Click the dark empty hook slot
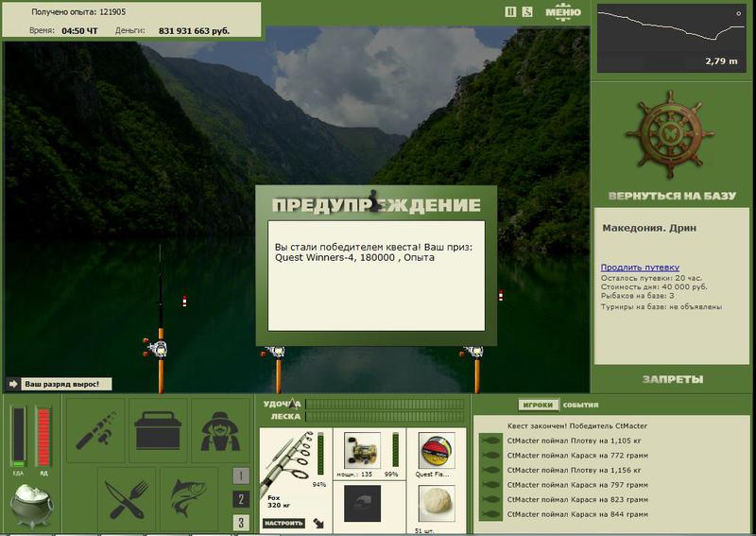Image resolution: width=756 pixels, height=536 pixels. pyautogui.click(x=362, y=504)
